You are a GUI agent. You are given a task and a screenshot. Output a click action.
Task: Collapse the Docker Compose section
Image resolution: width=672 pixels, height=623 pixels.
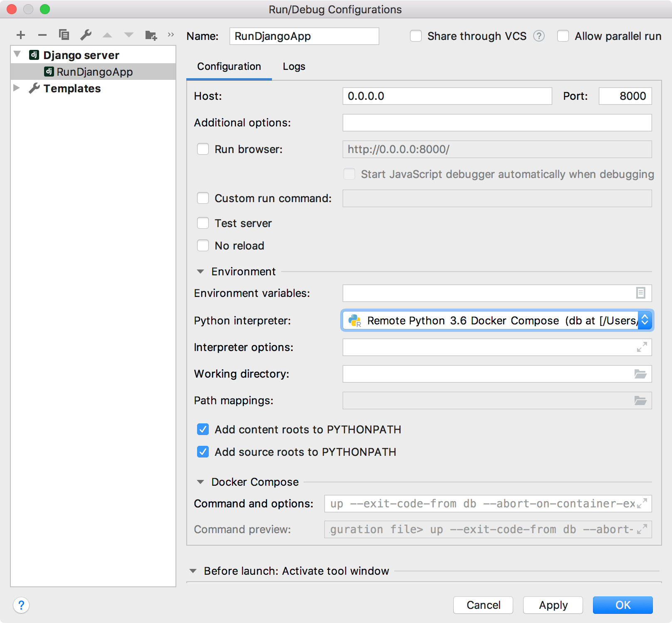click(200, 482)
